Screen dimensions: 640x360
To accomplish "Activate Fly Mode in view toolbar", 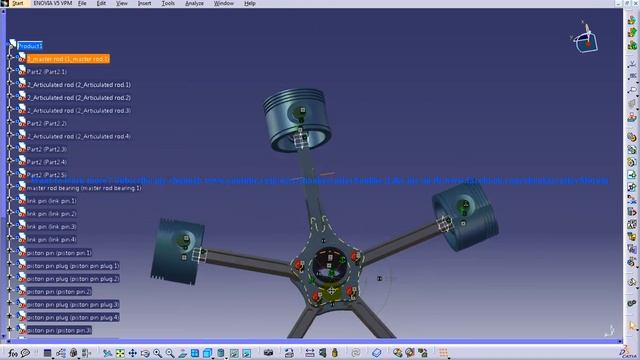I will [107, 353].
